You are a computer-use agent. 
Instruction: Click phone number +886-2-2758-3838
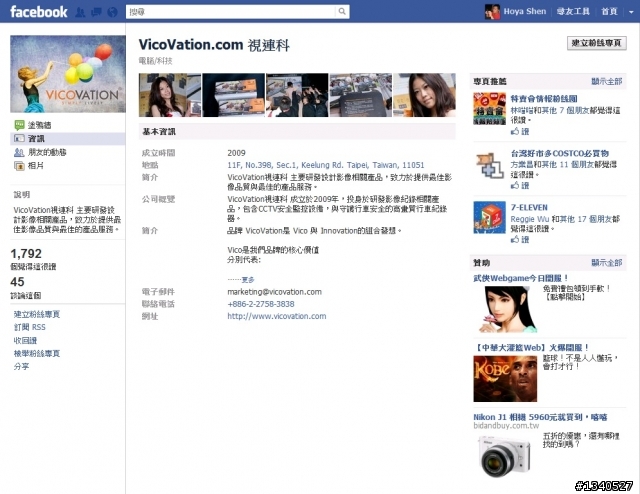pyautogui.click(x=261, y=304)
